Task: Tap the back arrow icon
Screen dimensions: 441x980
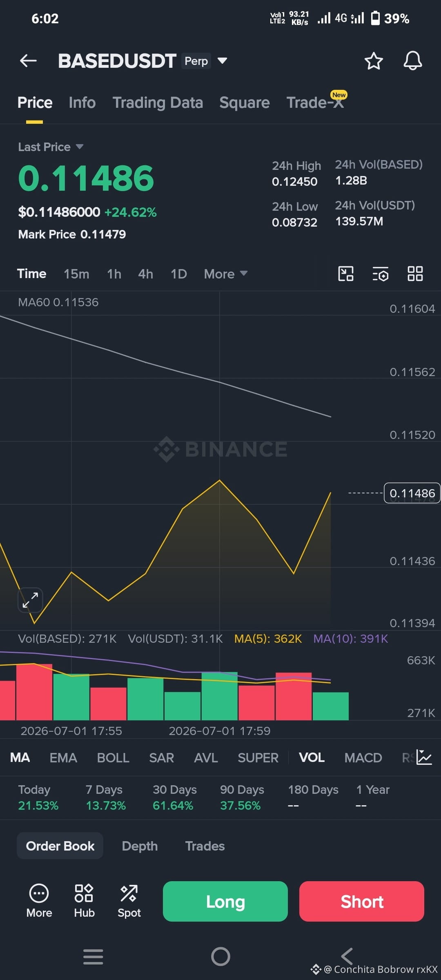Action: click(28, 61)
